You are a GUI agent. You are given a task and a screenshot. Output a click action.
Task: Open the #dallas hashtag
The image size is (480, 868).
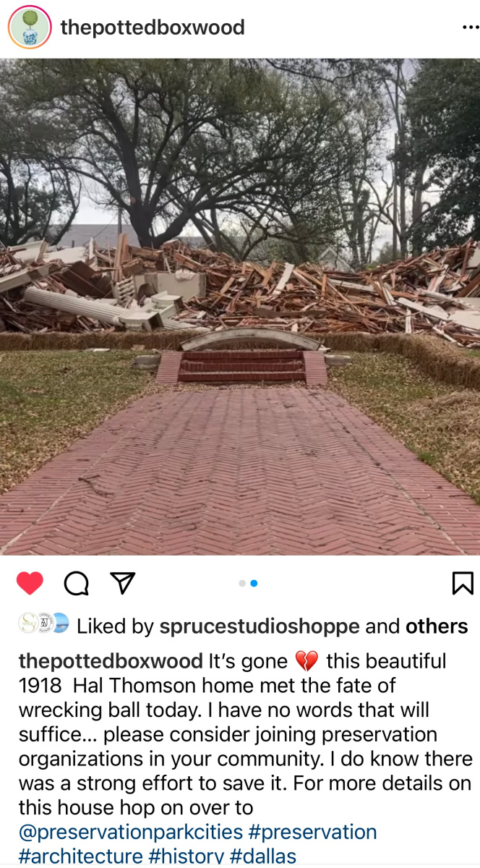click(x=263, y=856)
